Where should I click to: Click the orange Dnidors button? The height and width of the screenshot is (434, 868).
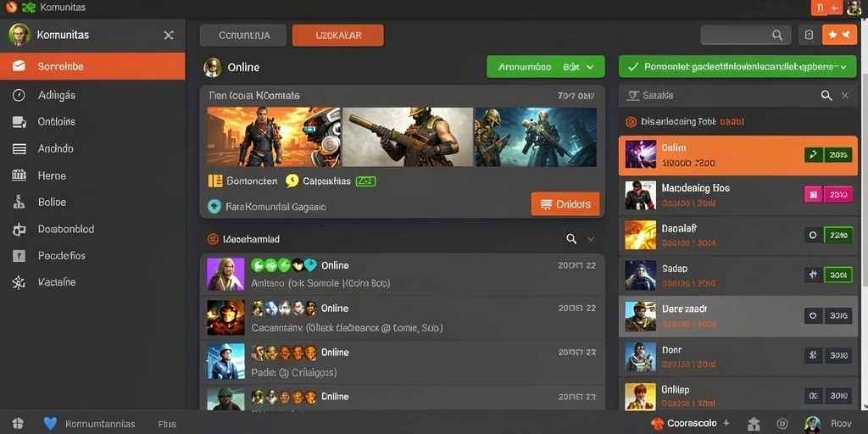coord(565,204)
